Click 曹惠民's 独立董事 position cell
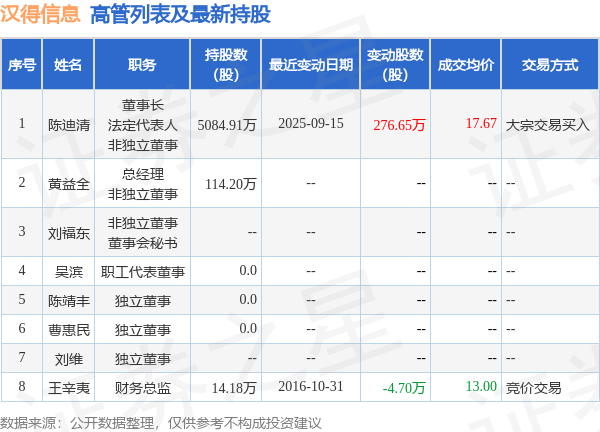This screenshot has width=600, height=432. [142, 330]
